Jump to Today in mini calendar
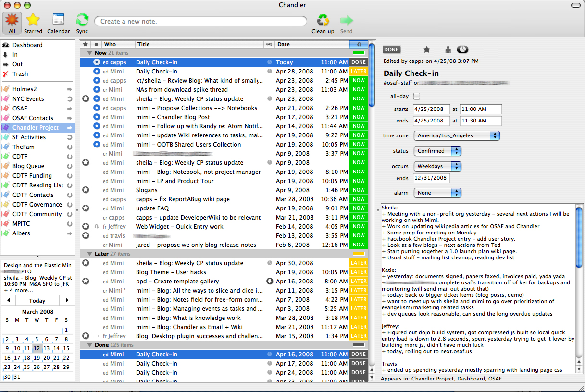Image resolution: width=585 pixels, height=392 pixels. click(x=37, y=301)
